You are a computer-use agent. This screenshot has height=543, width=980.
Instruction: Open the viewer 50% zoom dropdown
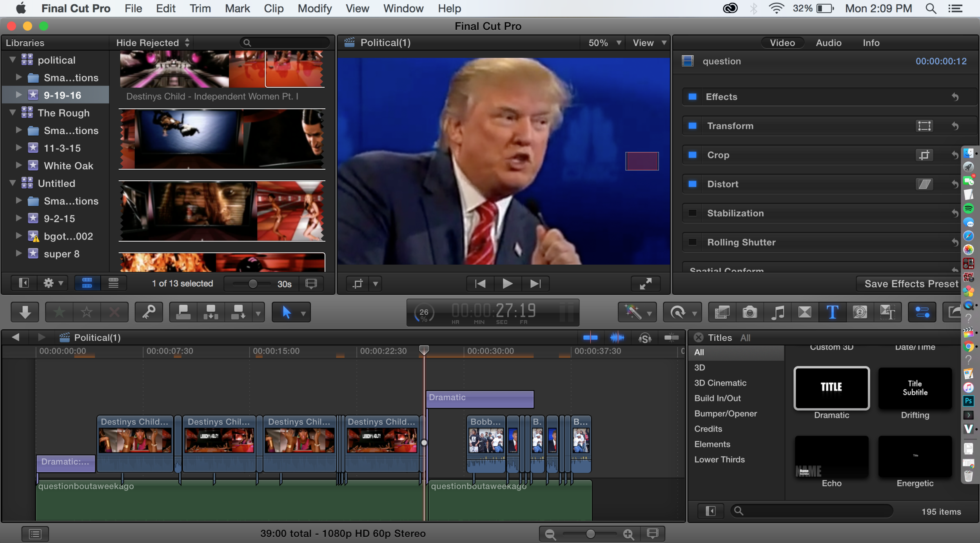[605, 43]
